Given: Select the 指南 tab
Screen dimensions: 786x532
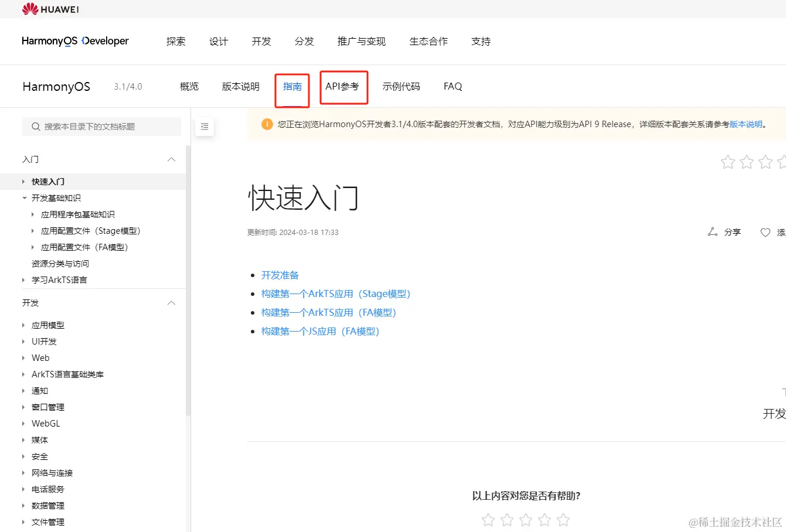Looking at the screenshot, I should coord(292,86).
